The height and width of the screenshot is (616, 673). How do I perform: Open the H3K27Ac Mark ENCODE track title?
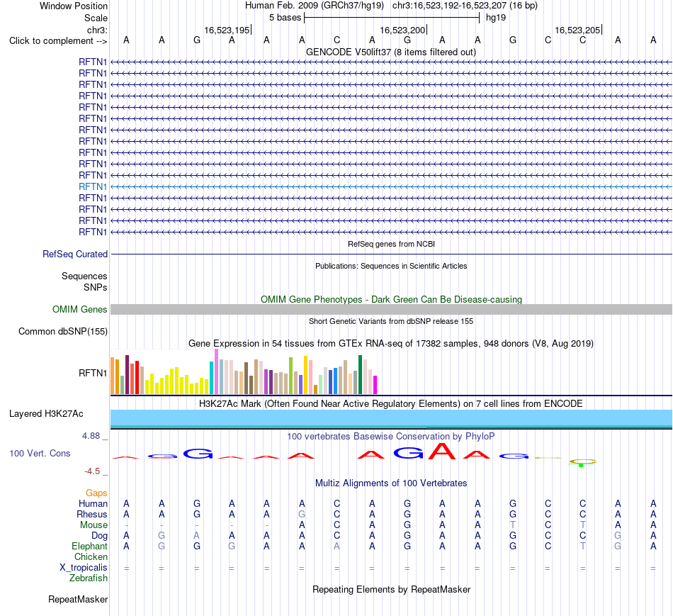point(391,404)
